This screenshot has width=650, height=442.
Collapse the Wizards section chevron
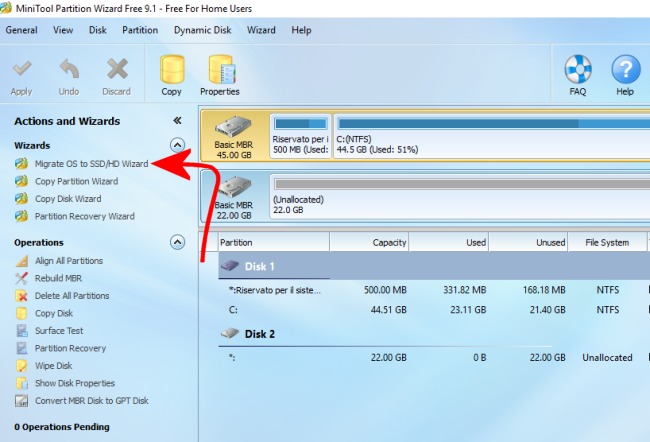pyautogui.click(x=177, y=145)
